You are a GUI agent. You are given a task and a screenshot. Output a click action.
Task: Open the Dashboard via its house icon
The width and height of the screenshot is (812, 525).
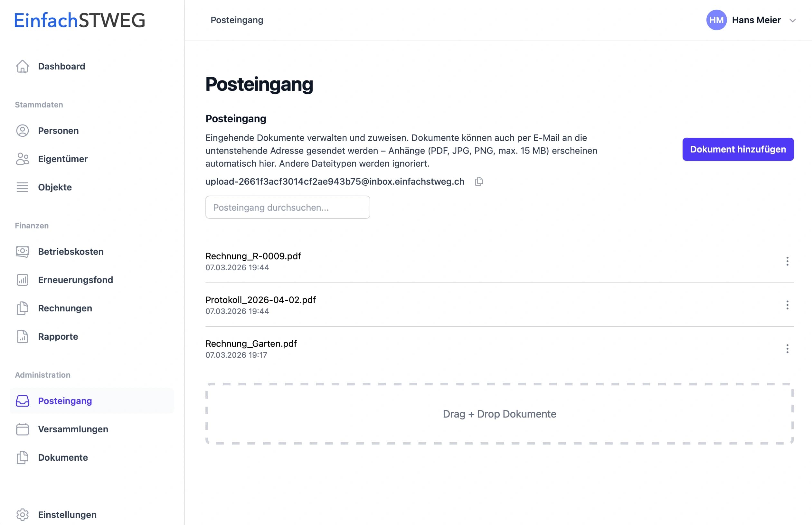(22, 67)
